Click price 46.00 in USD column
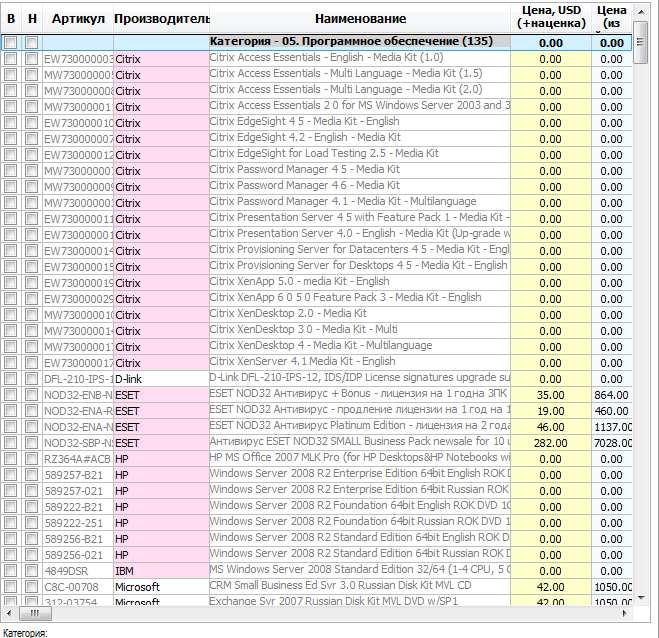The image size is (659, 638). (x=551, y=427)
